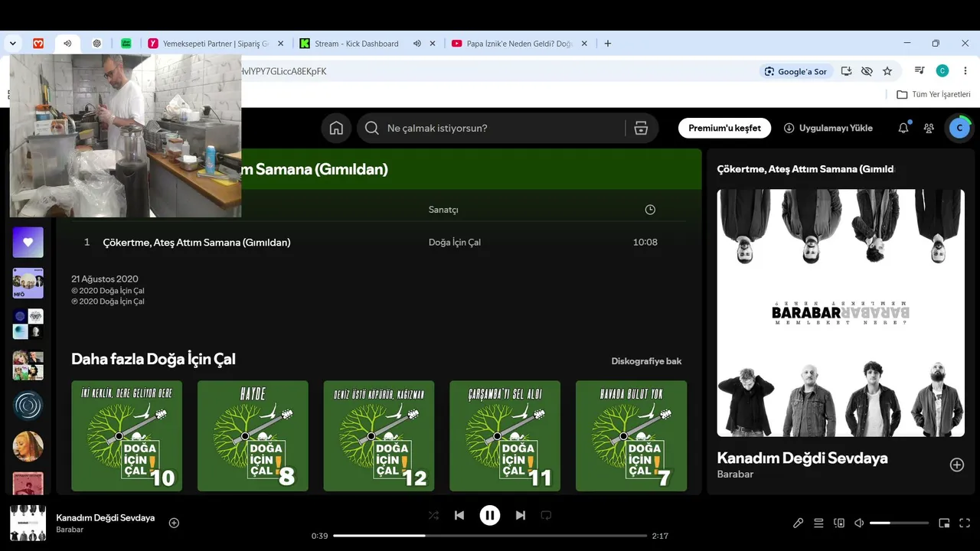Click Uygulamayı Yükle install link
The width and height of the screenshot is (980, 551).
pos(828,128)
